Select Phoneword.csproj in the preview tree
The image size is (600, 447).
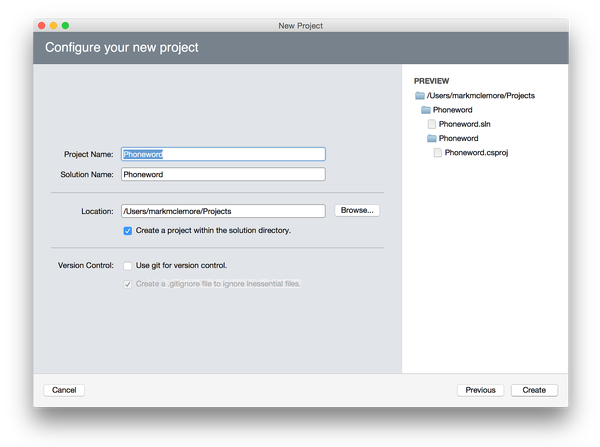point(477,153)
